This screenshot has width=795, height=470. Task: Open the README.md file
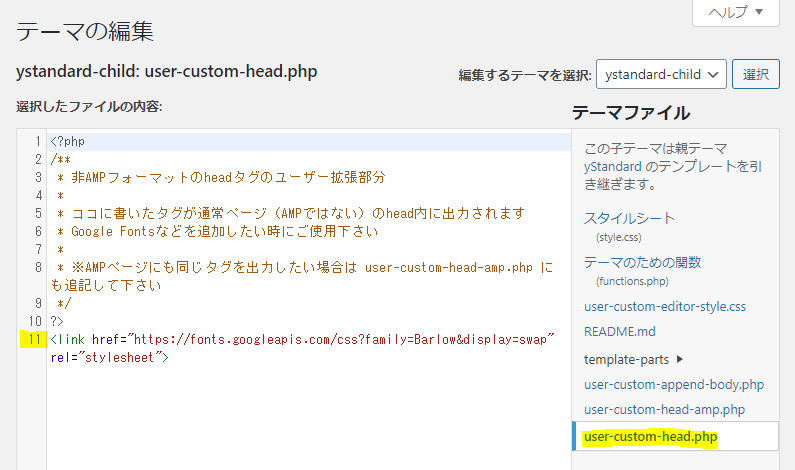click(x=620, y=332)
